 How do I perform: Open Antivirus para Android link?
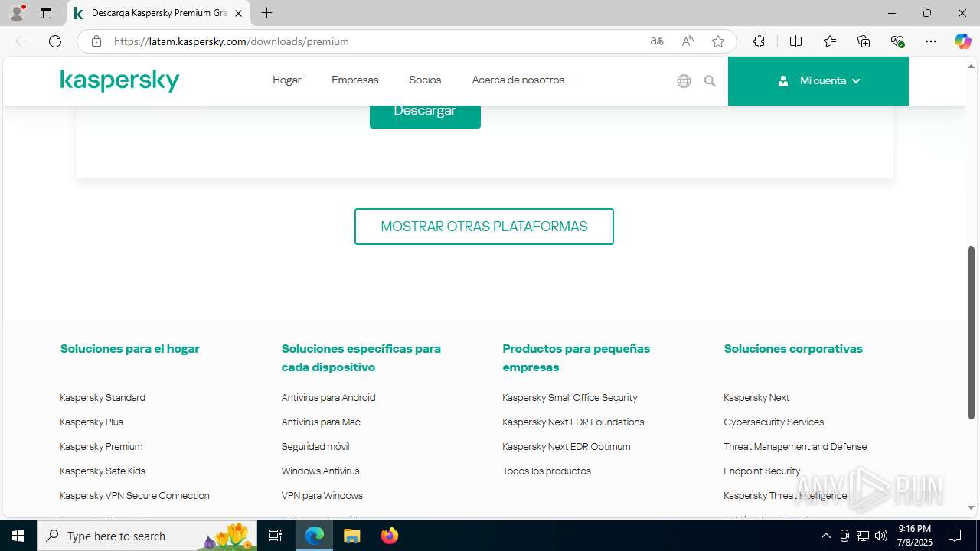pyautogui.click(x=328, y=398)
